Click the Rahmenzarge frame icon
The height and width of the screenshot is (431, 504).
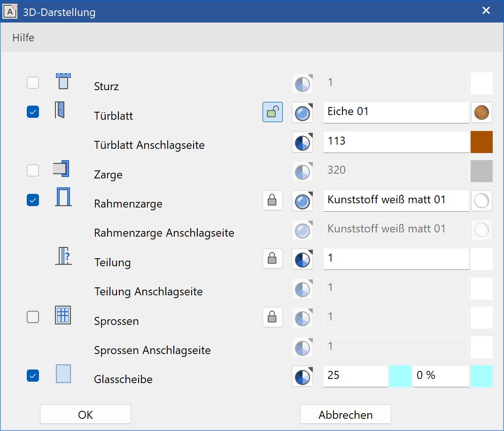pos(63,197)
